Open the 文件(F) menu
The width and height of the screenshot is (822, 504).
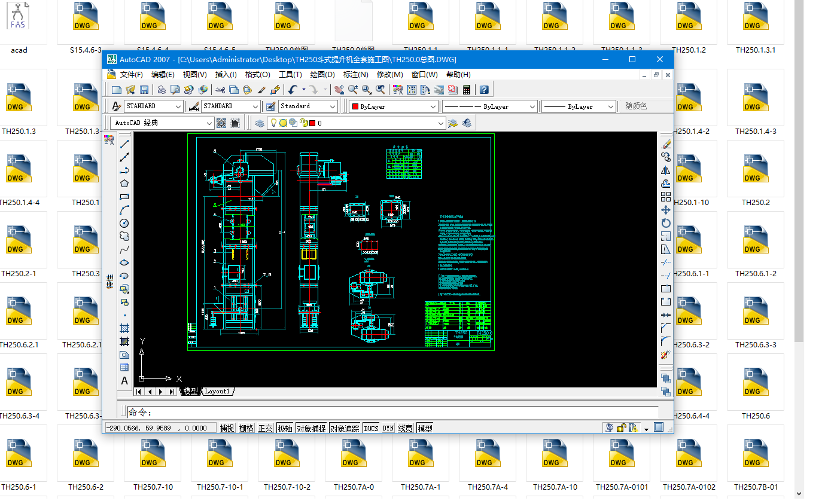[x=131, y=75]
